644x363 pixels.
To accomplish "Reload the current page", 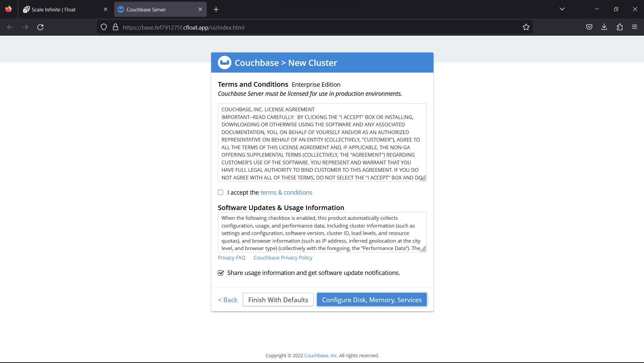I will (40, 27).
